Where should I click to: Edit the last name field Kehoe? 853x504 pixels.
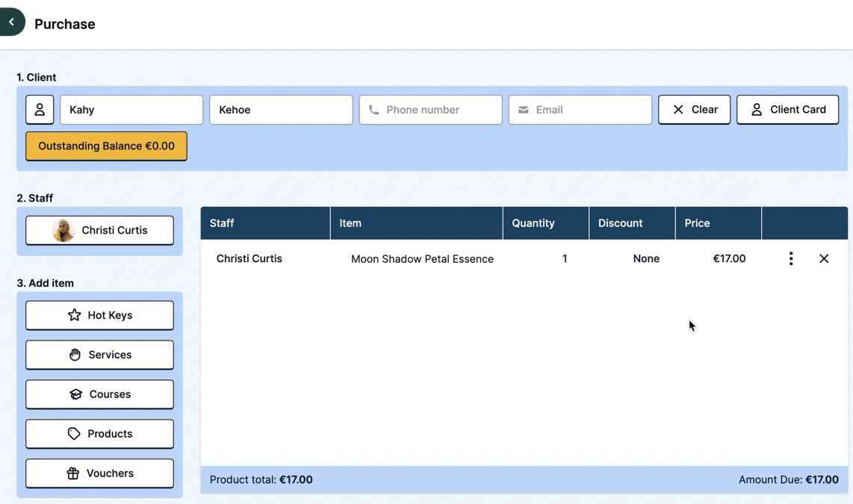pyautogui.click(x=282, y=110)
